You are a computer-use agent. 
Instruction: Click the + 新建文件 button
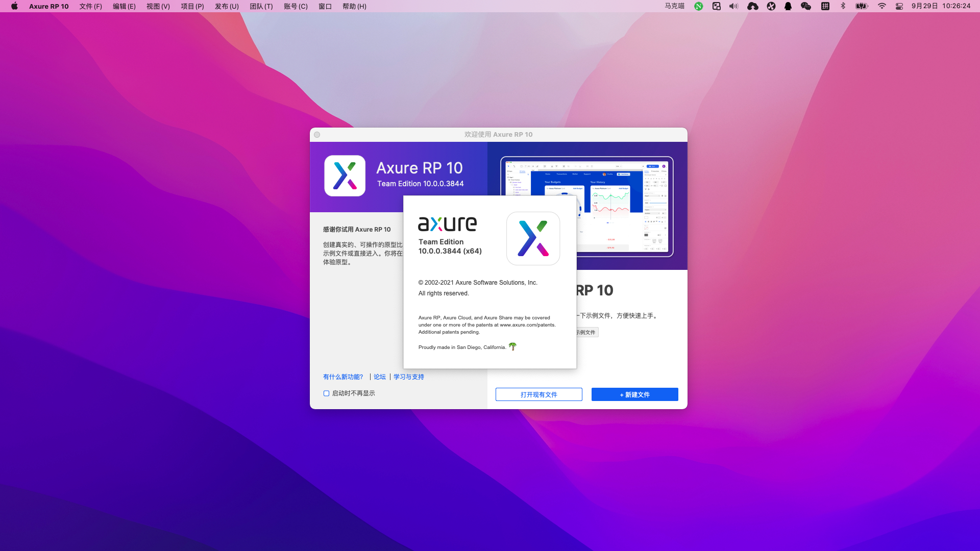[635, 394]
